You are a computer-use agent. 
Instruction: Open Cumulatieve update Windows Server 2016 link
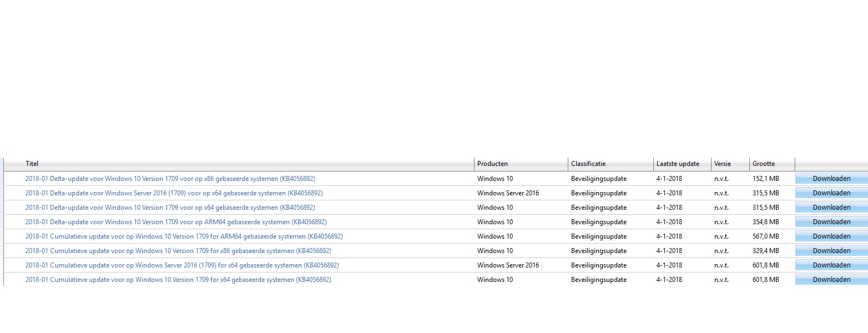pyautogui.click(x=182, y=265)
